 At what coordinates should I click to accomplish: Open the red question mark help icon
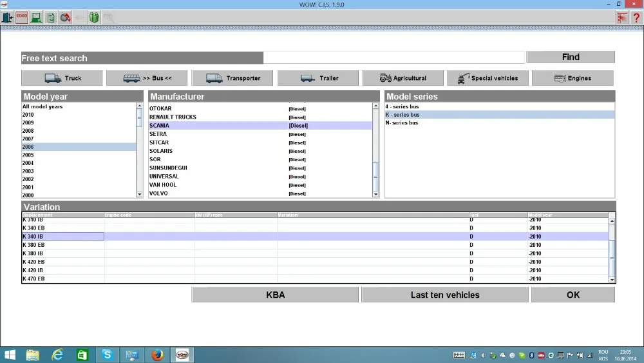[x=637, y=17]
